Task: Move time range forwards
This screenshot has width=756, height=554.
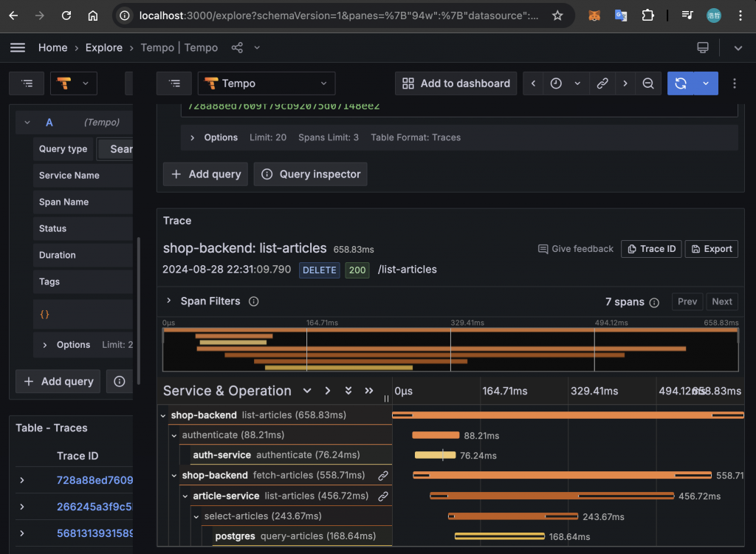Action: click(625, 83)
